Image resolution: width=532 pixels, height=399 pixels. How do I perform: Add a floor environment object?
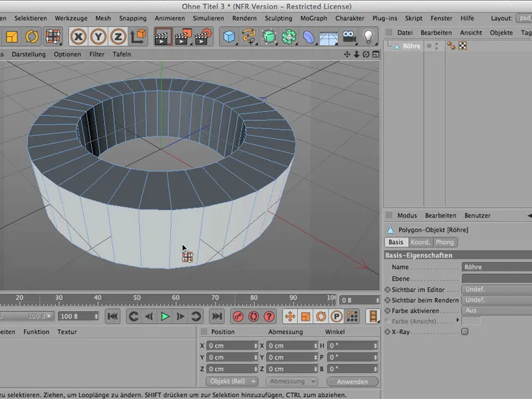click(x=329, y=37)
